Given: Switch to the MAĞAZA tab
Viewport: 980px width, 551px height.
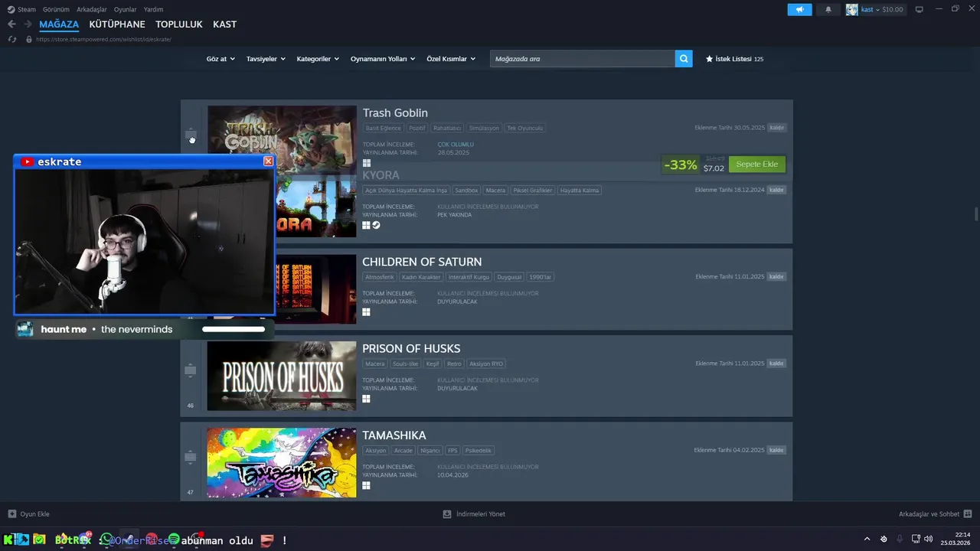Looking at the screenshot, I should click(x=59, y=24).
